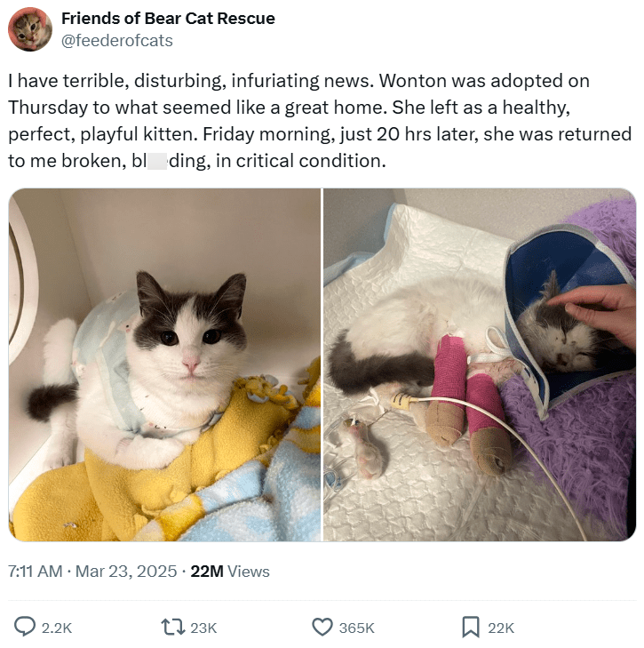The image size is (644, 648).
Task: Click the @feederofcats handle
Action: click(117, 41)
